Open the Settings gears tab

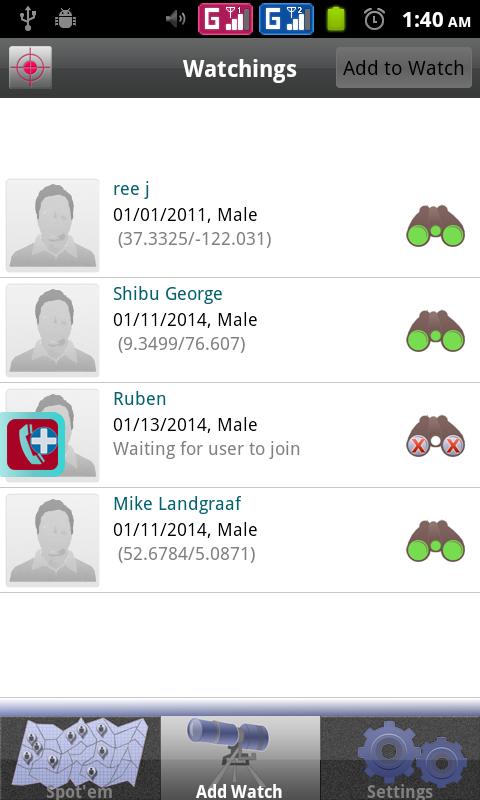tap(400, 758)
